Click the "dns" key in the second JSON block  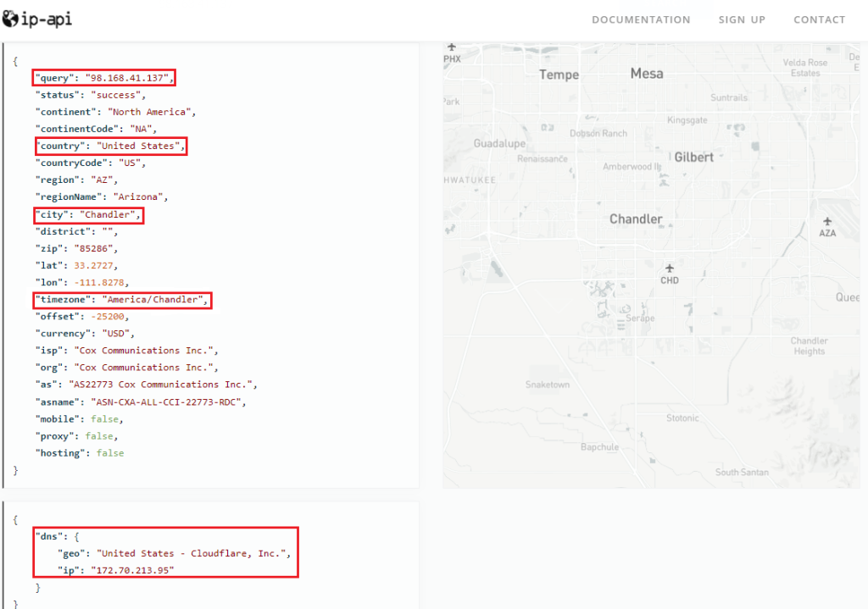click(52, 536)
